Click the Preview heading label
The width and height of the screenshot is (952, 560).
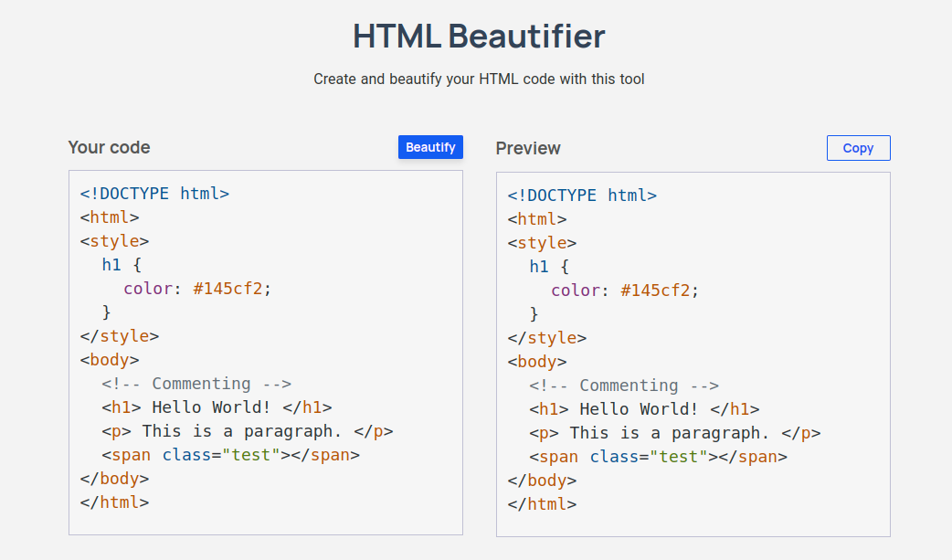[528, 148]
